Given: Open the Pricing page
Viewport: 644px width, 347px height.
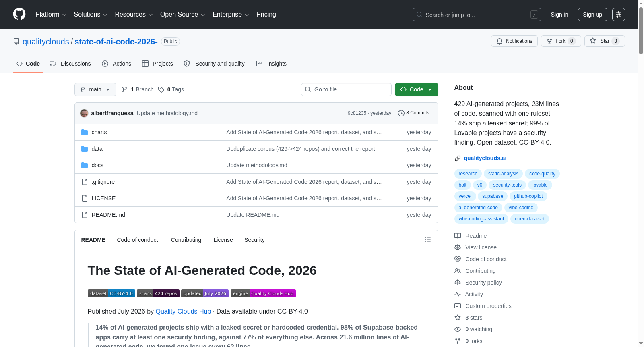Looking at the screenshot, I should (266, 14).
